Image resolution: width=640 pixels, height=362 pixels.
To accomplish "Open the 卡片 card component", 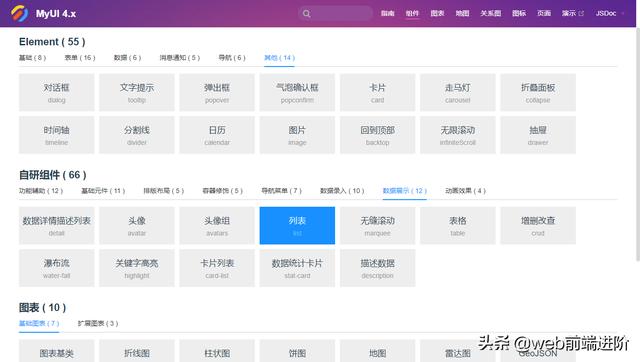I will coord(378,92).
